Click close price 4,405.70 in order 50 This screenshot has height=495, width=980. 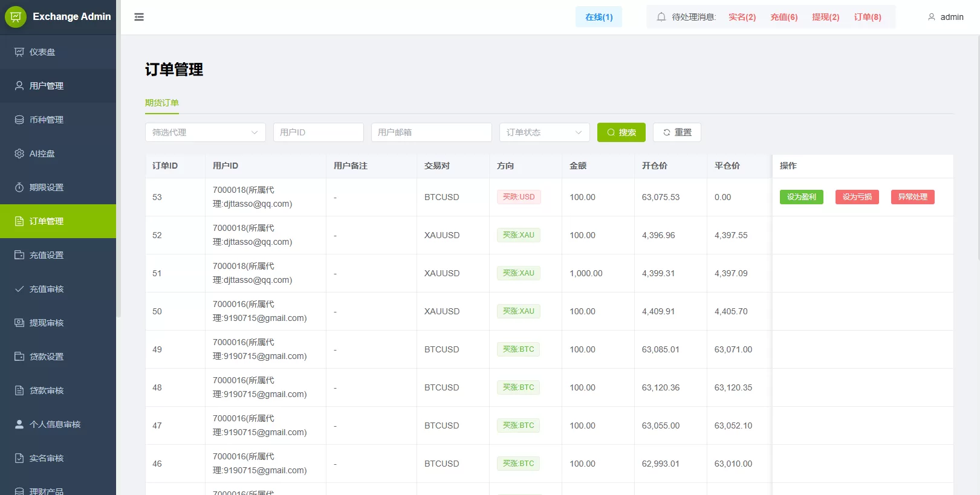731,311
